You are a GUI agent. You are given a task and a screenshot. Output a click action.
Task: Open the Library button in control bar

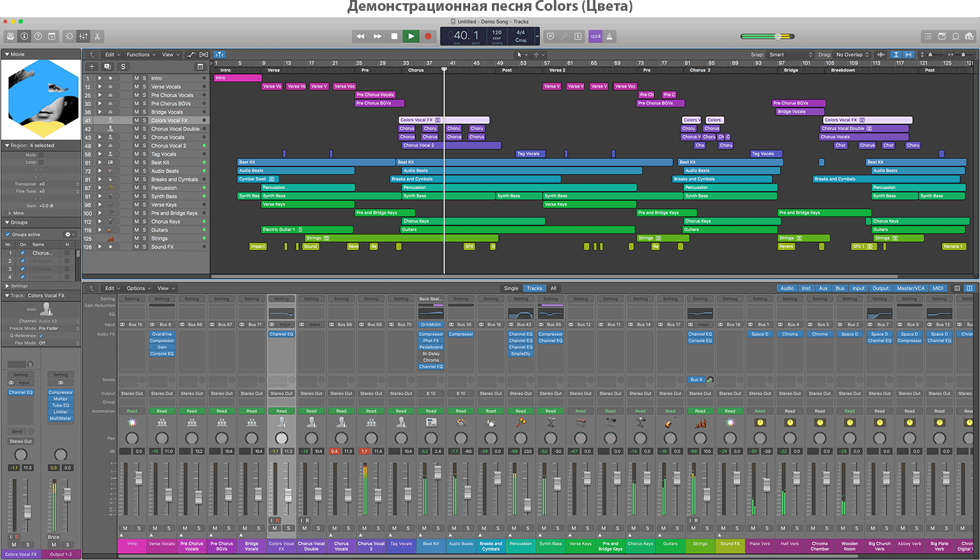[10, 36]
